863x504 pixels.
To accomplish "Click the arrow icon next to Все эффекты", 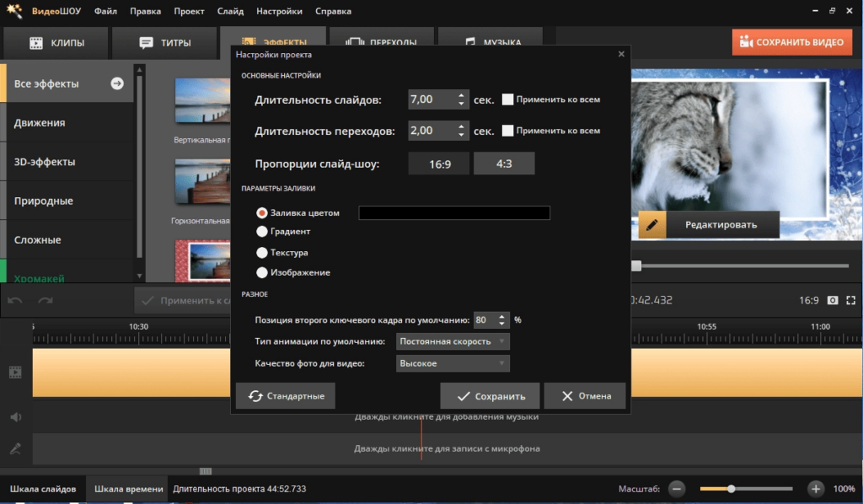I will 116,83.
